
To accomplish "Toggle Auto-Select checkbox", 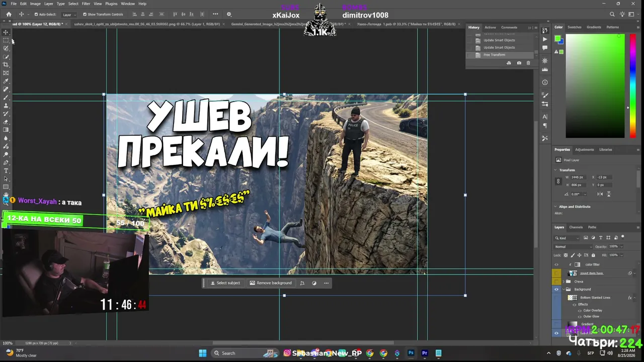I will click(36, 15).
